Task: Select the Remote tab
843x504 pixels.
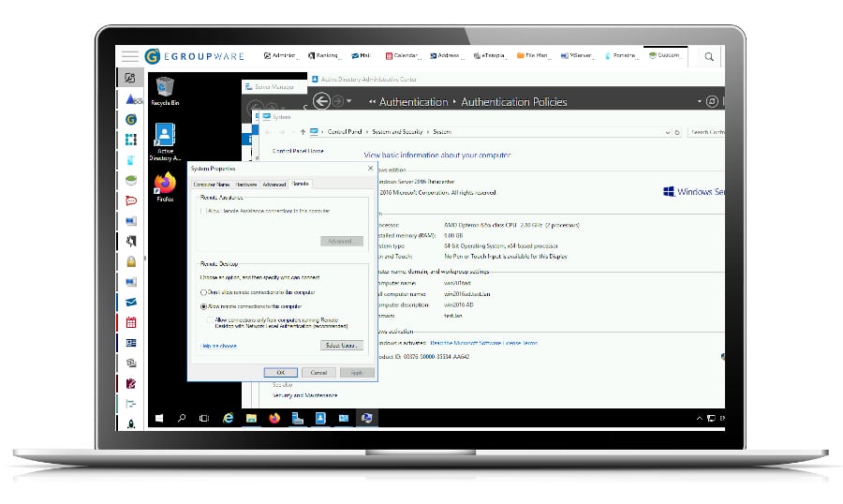Action: [x=300, y=184]
